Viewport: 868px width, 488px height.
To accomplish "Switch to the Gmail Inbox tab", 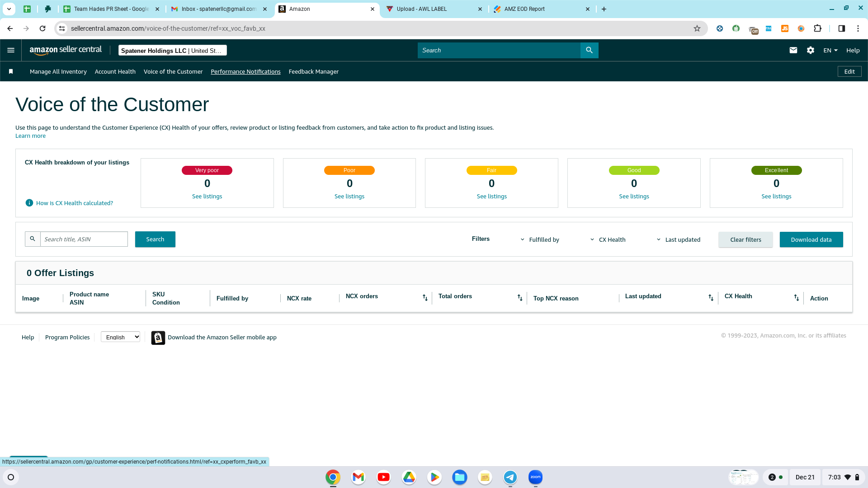I will pos(219,9).
